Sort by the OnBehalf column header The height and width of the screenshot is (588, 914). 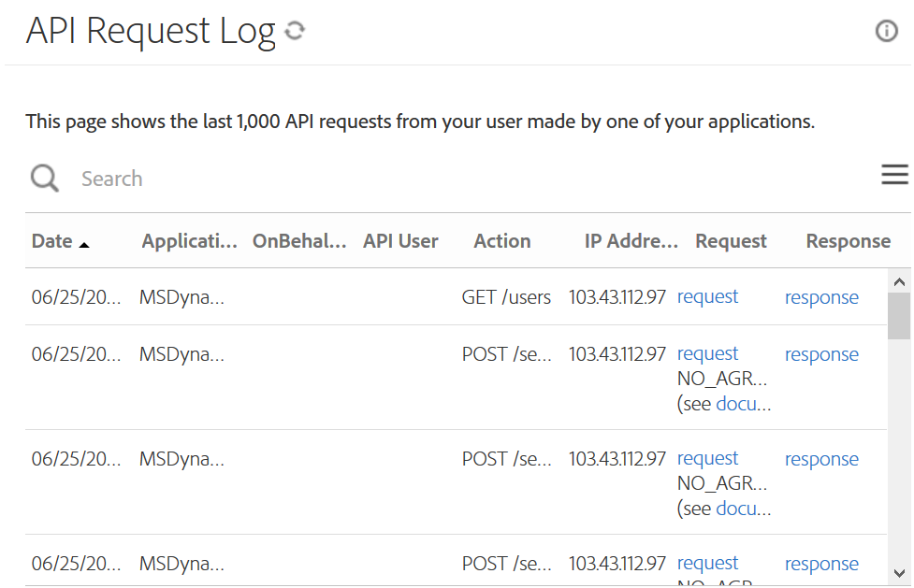[299, 240]
